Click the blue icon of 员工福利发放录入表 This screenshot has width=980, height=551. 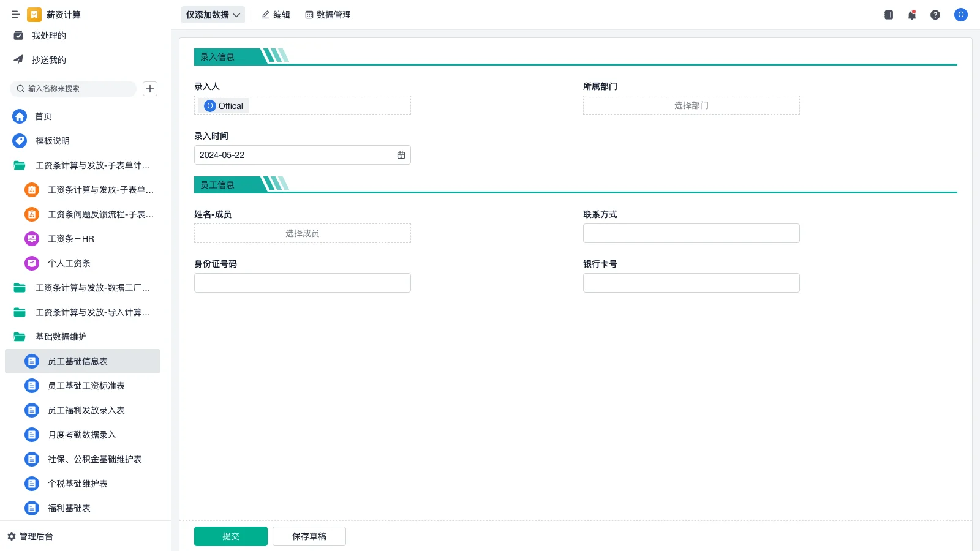pyautogui.click(x=32, y=410)
